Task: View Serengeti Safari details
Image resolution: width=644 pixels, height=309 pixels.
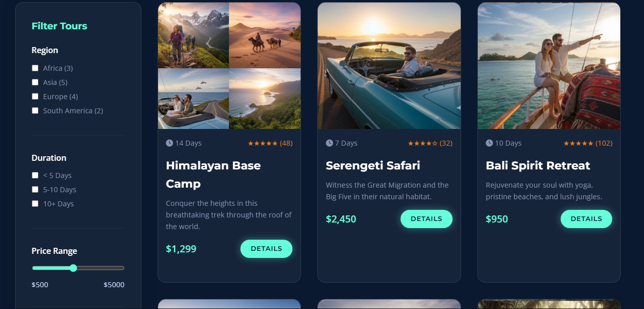Action: [x=426, y=219]
